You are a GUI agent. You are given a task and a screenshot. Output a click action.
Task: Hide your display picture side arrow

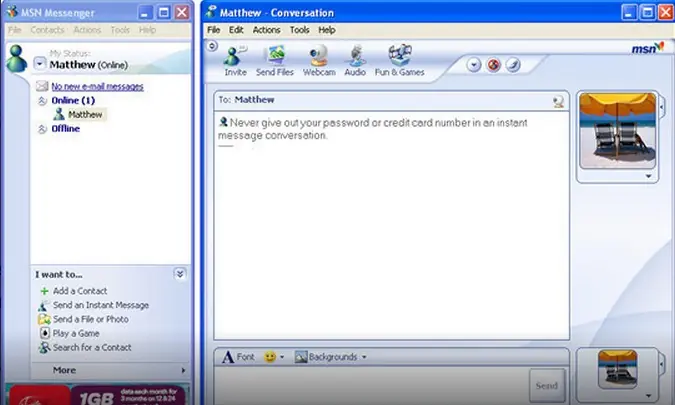pos(662,364)
